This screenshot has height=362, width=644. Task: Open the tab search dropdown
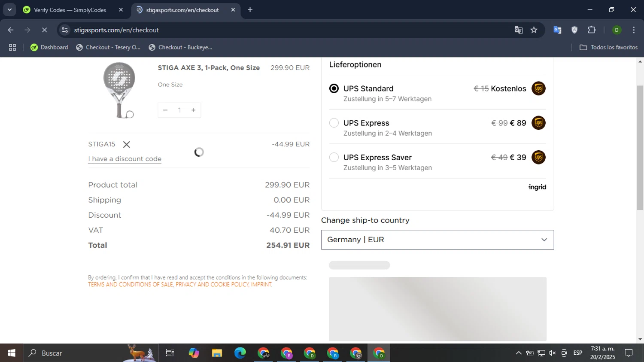coord(9,10)
